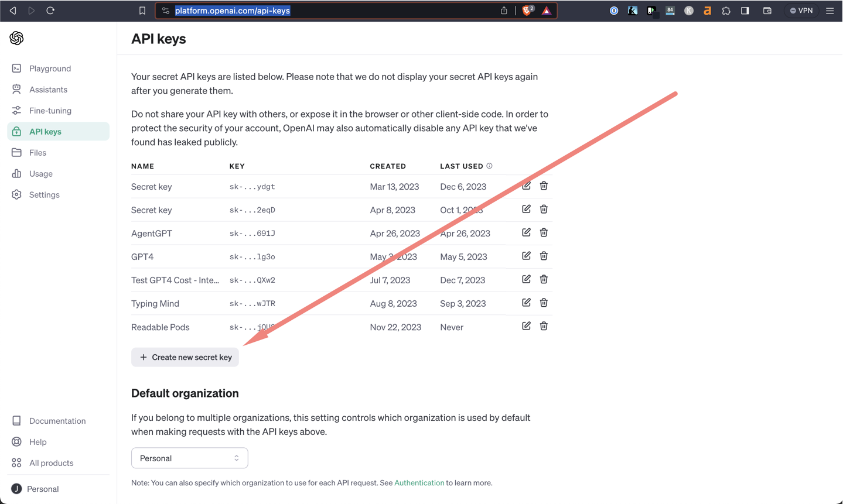Click the share icon in the address bar
The height and width of the screenshot is (504, 843).
504,11
